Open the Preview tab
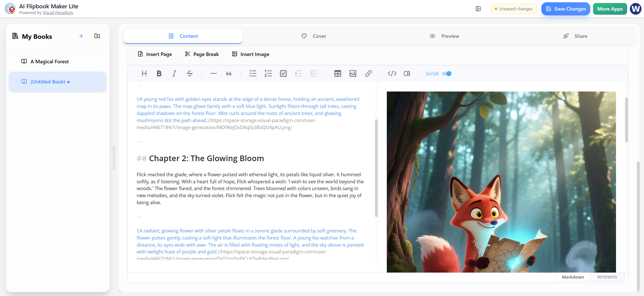The width and height of the screenshot is (644, 296). pyautogui.click(x=444, y=36)
